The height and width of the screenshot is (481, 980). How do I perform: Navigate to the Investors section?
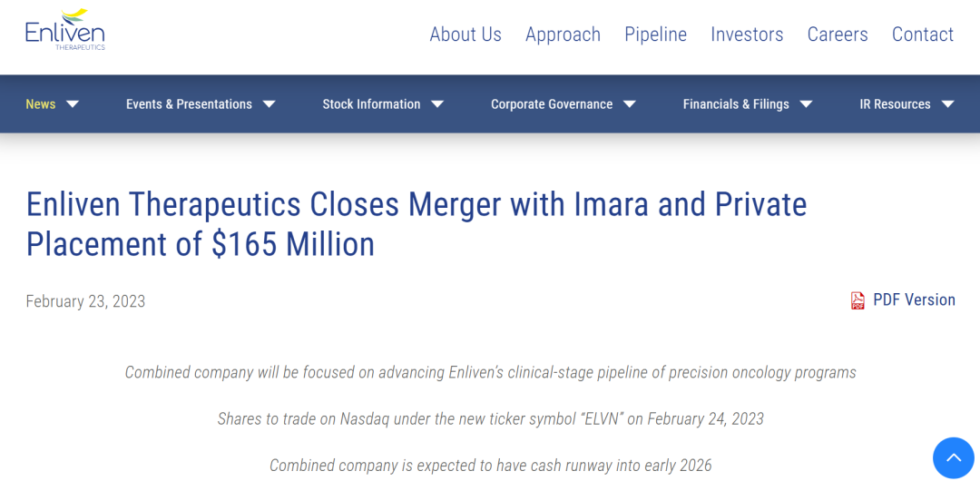coord(747,34)
